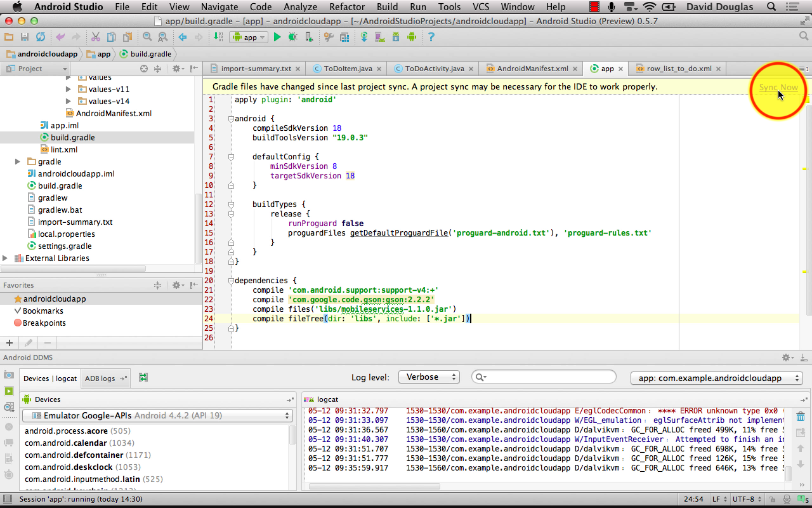
Task: Take a device screenshot with the camera icon
Action: 9,376
